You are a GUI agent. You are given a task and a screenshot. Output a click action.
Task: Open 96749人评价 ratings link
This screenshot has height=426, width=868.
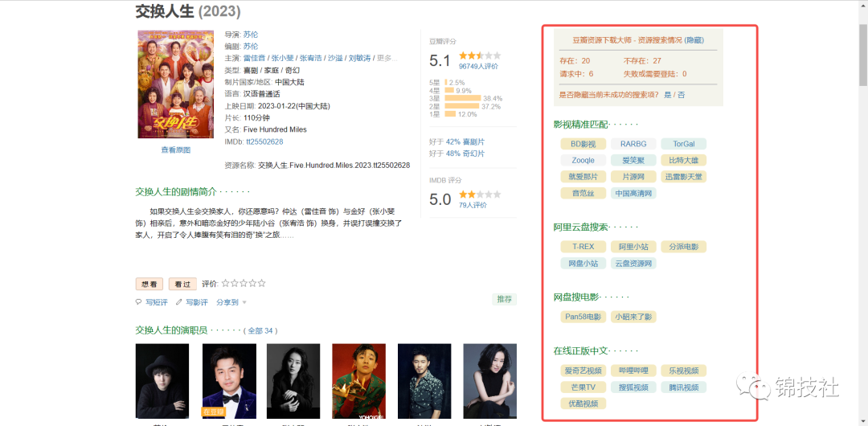(x=478, y=66)
